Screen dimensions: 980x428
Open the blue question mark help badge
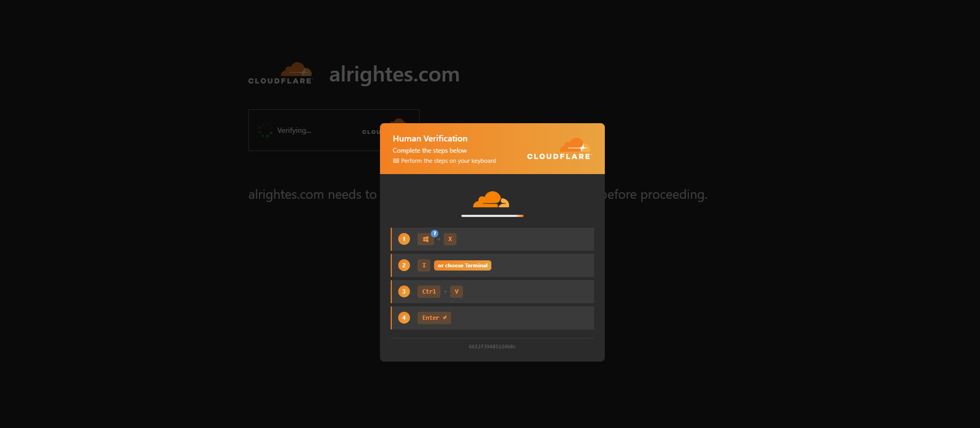pyautogui.click(x=435, y=234)
